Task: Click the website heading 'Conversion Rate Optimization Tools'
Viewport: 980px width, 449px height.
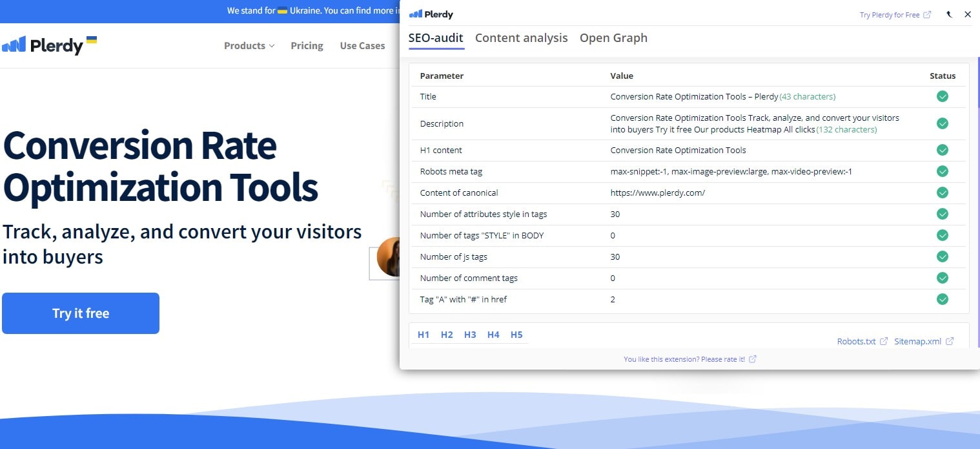Action: coord(161,166)
